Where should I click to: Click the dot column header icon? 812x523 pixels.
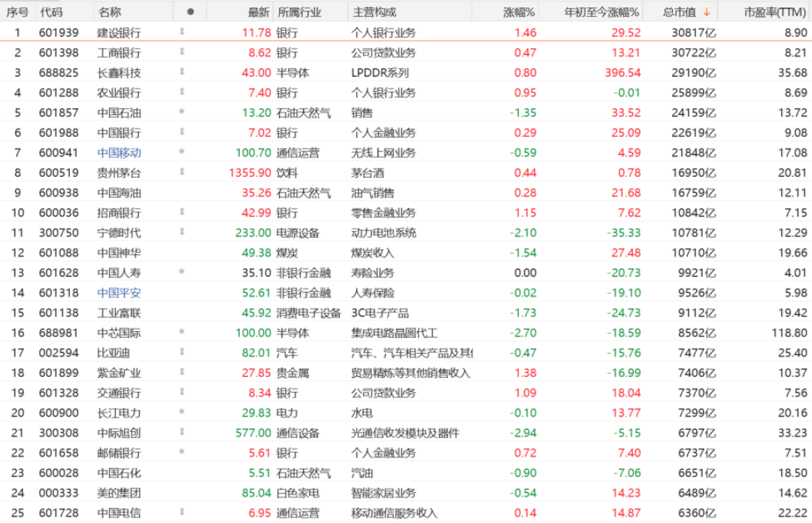190,12
